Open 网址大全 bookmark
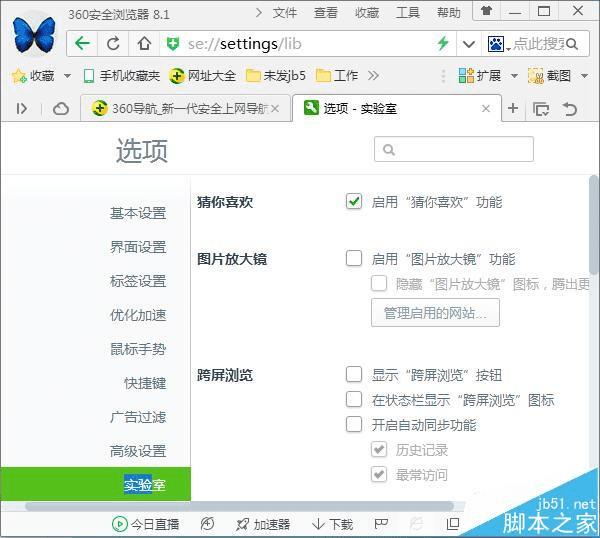Image resolution: width=600 pixels, height=538 pixels. [x=202, y=76]
